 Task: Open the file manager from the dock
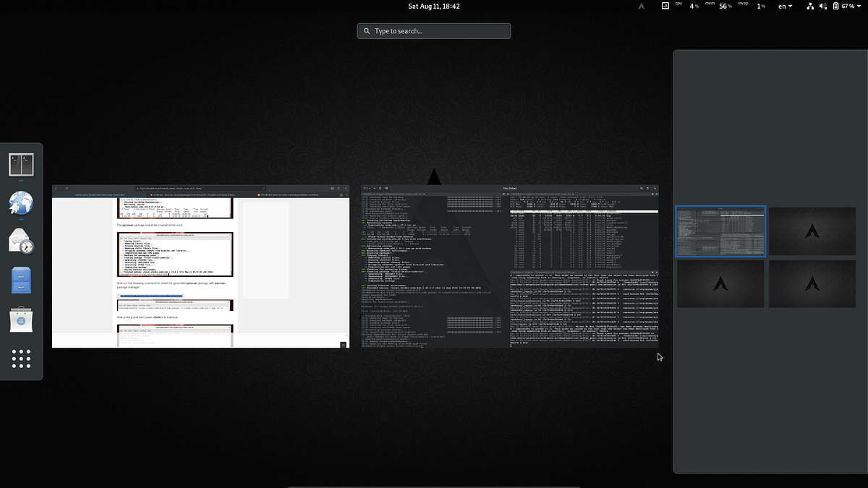(x=21, y=281)
